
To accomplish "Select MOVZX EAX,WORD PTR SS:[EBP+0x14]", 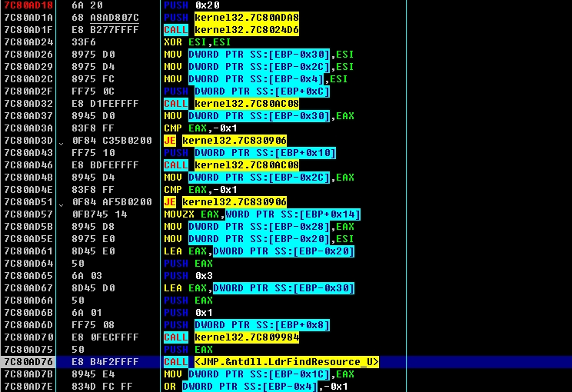I will click(262, 214).
